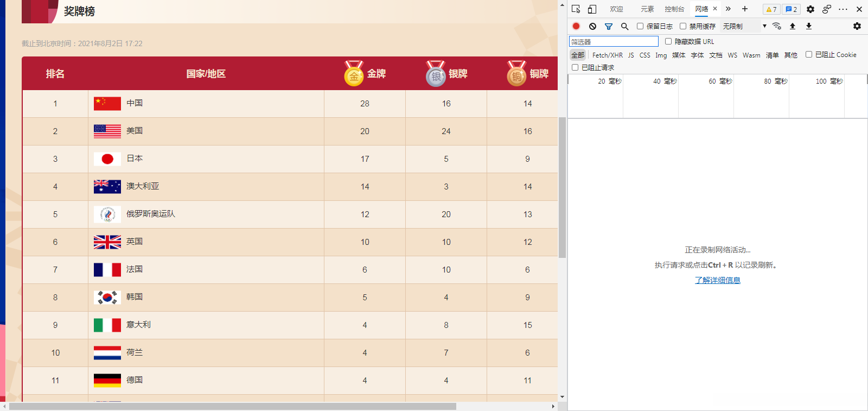This screenshot has height=411, width=868.
Task: Toggle device emulation icon in DevTools
Action: [592, 9]
